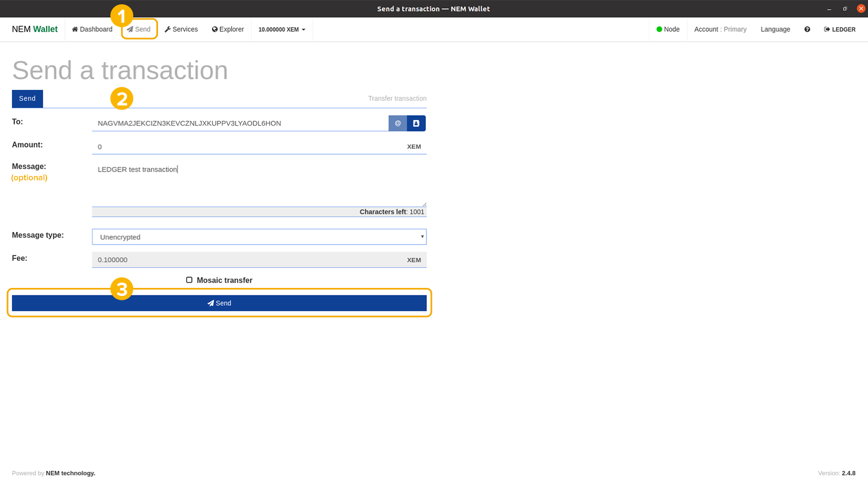Click the message box resize handle

point(424,204)
